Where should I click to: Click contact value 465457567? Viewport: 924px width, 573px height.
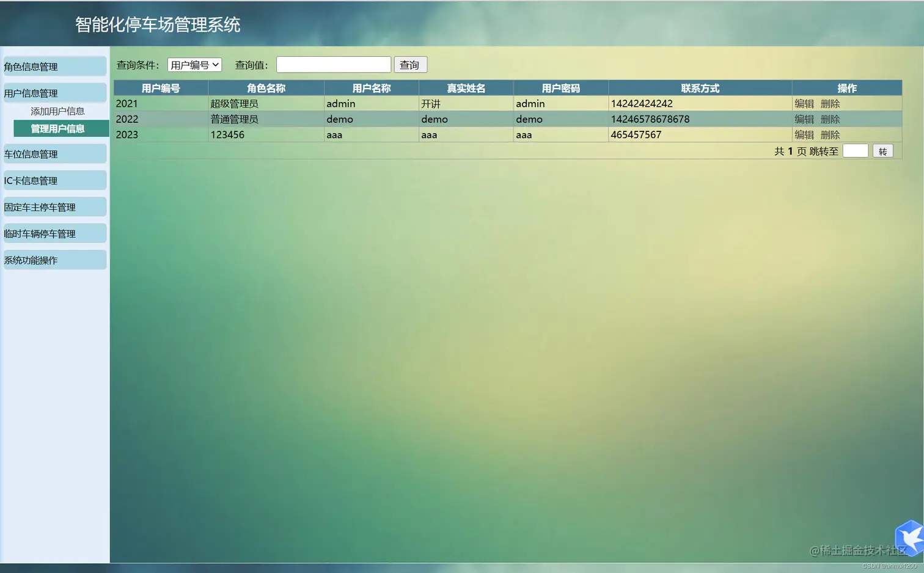coord(636,134)
